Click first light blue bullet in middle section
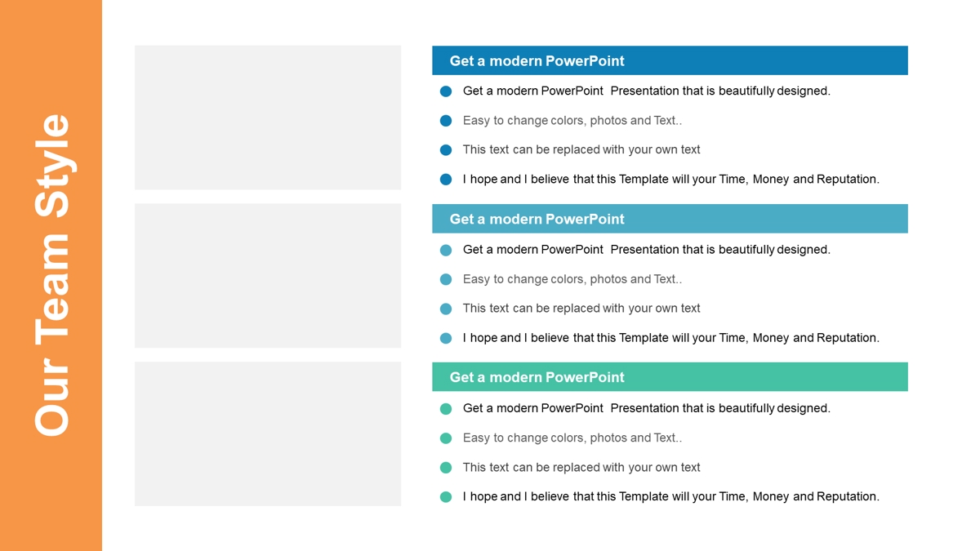 [x=446, y=250]
